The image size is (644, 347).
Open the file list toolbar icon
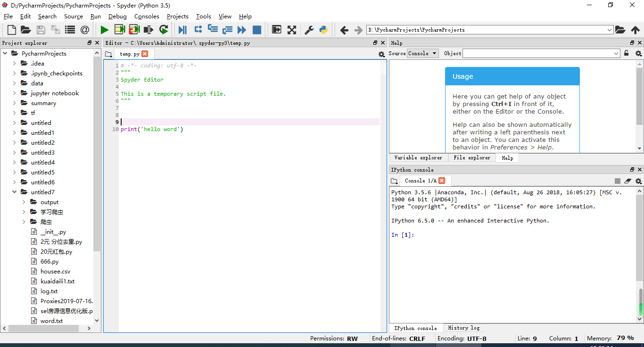(70, 30)
